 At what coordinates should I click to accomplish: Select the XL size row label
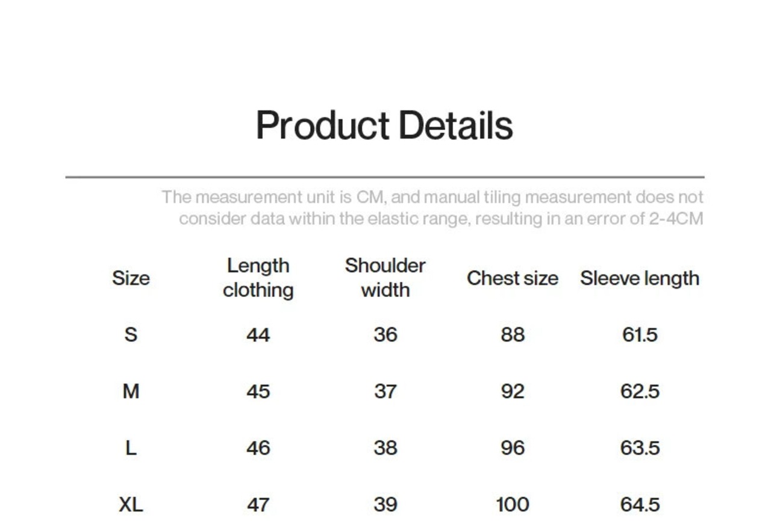pyautogui.click(x=131, y=505)
